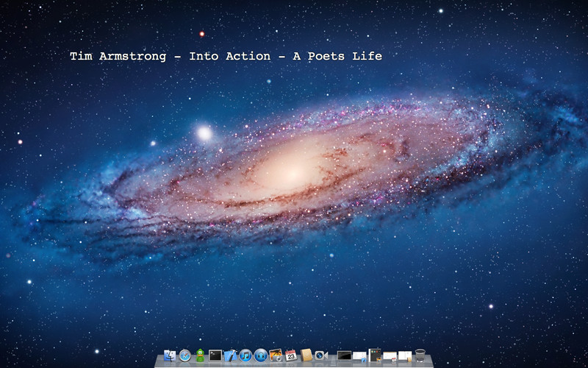The height and width of the screenshot is (368, 588).
Task: Open Xcode hammer icon in dock
Action: (231, 355)
